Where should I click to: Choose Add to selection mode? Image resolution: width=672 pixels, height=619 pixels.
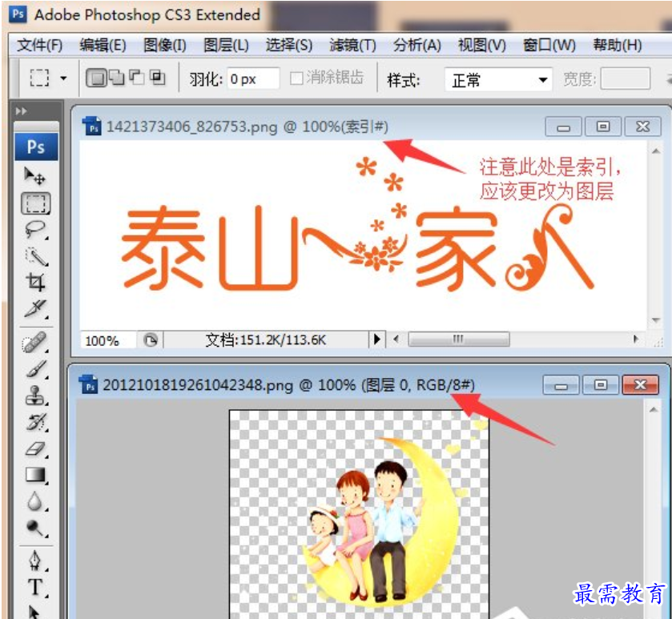coord(117,78)
